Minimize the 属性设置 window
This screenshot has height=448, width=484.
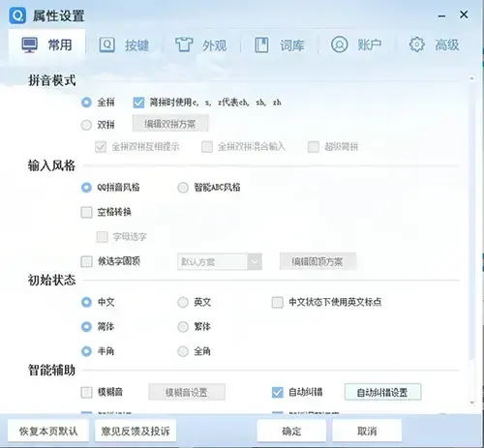pyautogui.click(x=441, y=15)
